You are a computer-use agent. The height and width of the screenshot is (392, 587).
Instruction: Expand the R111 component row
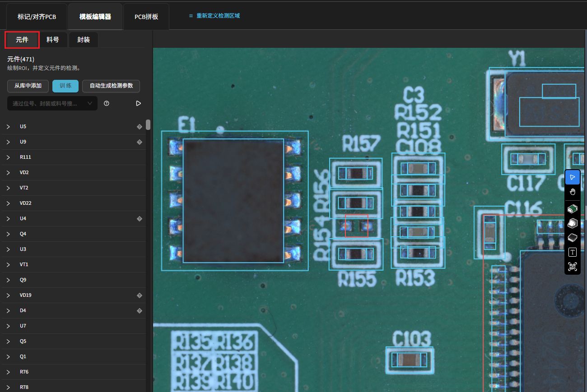coord(8,157)
